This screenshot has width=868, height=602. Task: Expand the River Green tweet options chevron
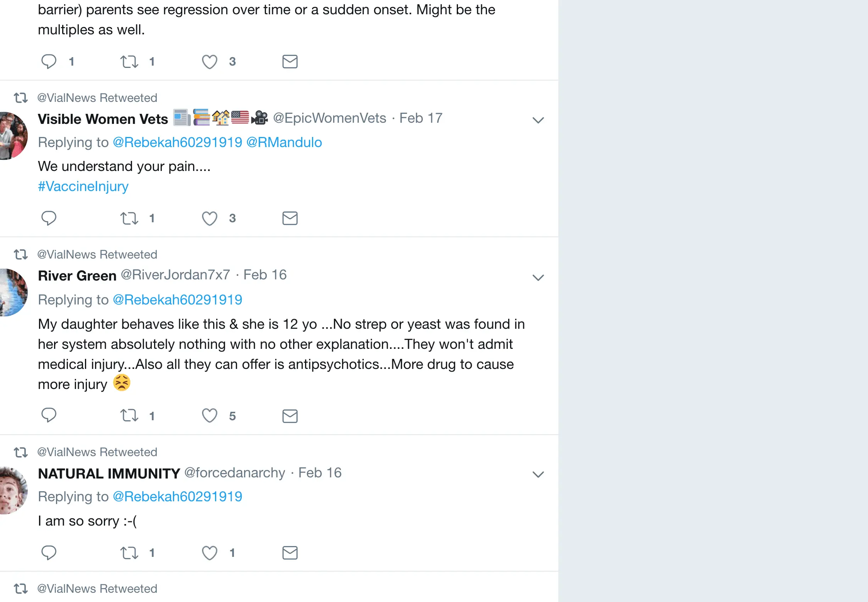[538, 277]
